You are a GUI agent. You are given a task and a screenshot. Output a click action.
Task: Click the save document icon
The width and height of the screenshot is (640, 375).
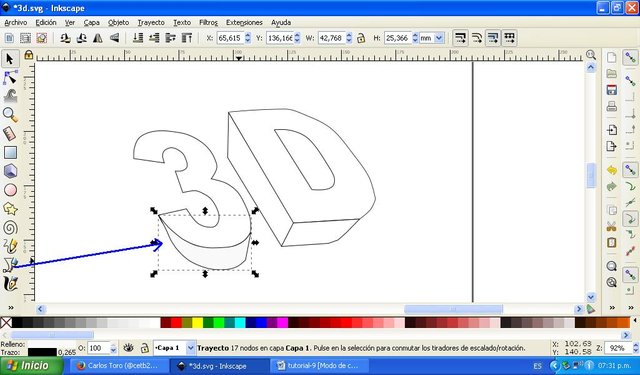point(611,90)
